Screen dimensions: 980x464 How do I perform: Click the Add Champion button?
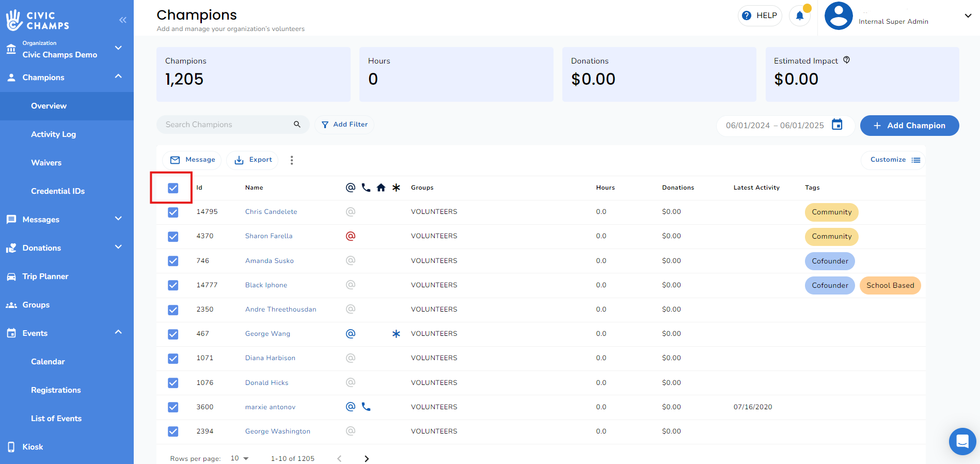(x=909, y=126)
